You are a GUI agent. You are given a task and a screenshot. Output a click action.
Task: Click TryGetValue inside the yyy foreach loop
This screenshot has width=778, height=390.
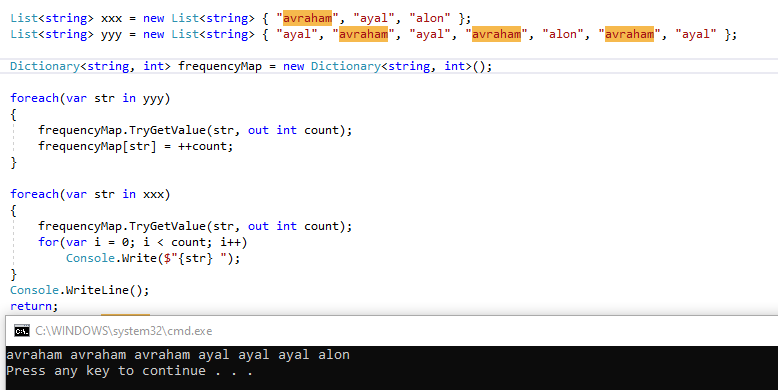point(167,130)
